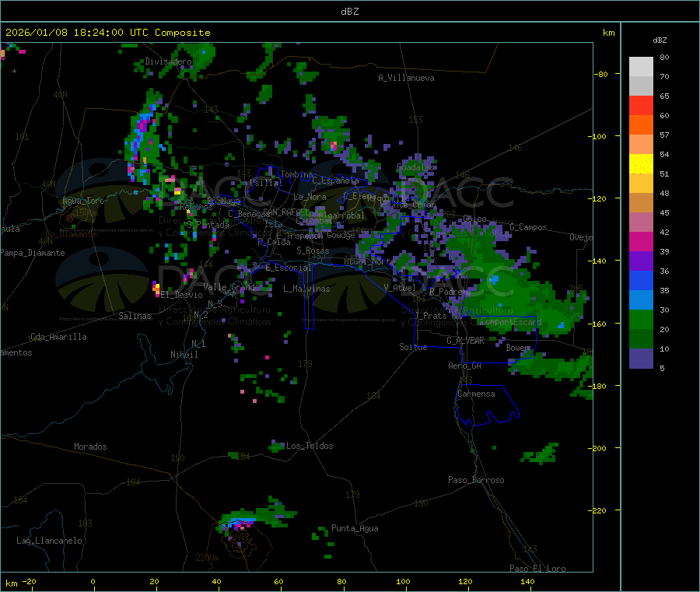The width and height of the screenshot is (700, 592).
Task: Click the El_Desvio location label
Action: coord(182,295)
